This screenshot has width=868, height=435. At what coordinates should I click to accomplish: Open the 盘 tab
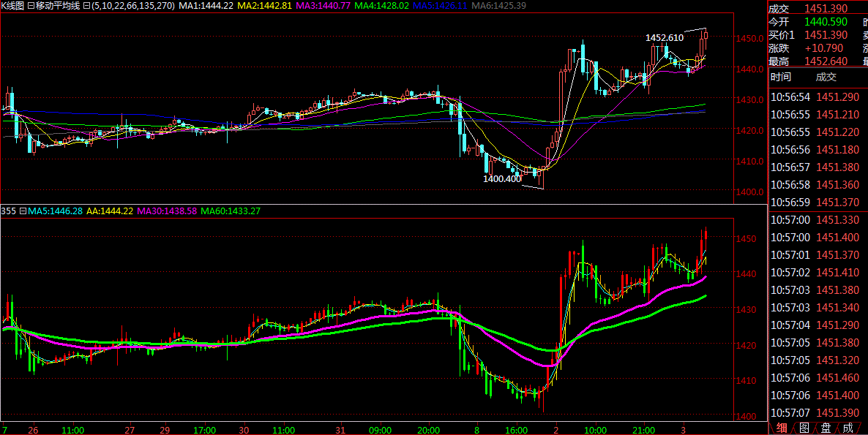[826, 428]
